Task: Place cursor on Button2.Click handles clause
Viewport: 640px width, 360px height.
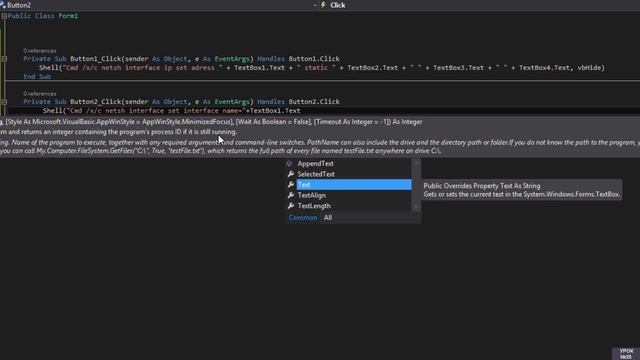Action: click(314, 102)
